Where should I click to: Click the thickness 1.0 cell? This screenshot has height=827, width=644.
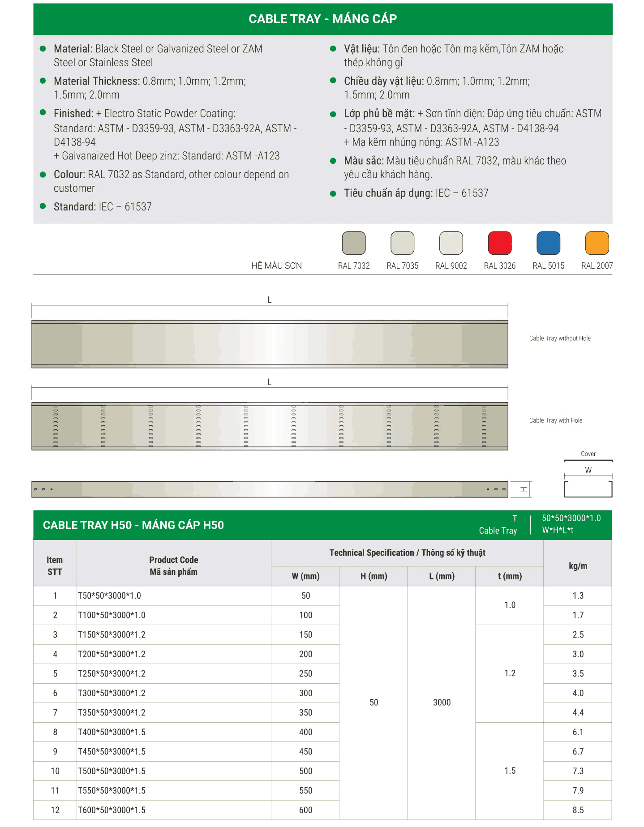point(510,605)
